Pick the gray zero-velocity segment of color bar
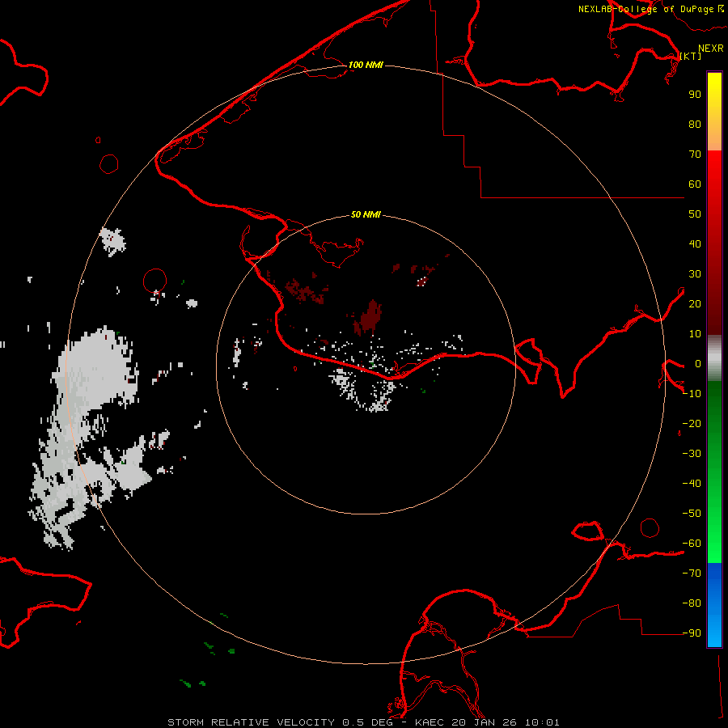Screen dimensions: 728x728 [714, 358]
